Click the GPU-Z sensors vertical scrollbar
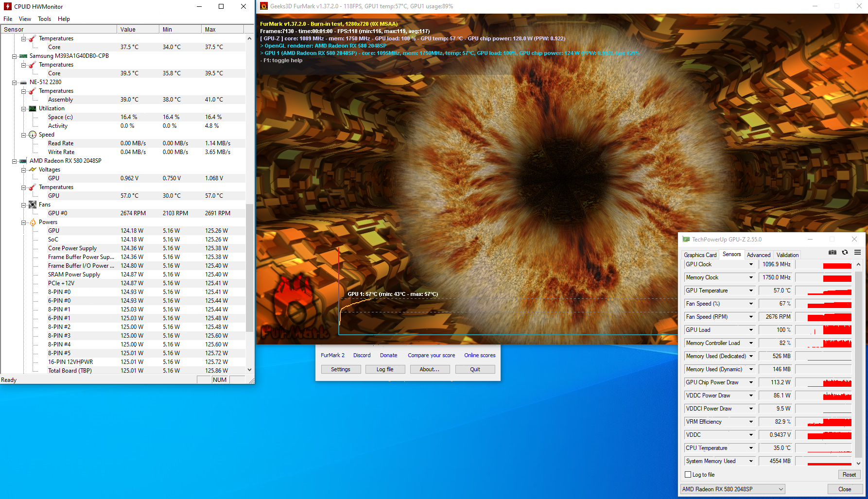Viewport: 868px width, 499px height. click(x=858, y=364)
